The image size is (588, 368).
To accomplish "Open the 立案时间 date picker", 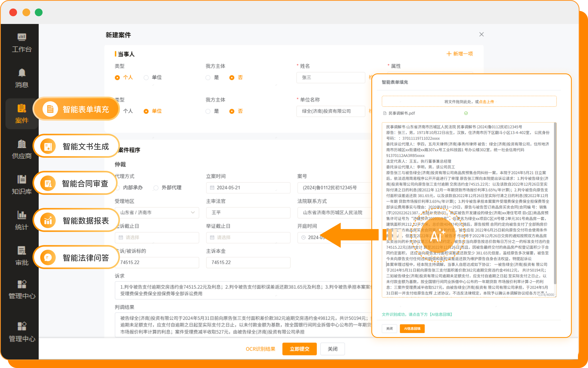I will [x=248, y=188].
